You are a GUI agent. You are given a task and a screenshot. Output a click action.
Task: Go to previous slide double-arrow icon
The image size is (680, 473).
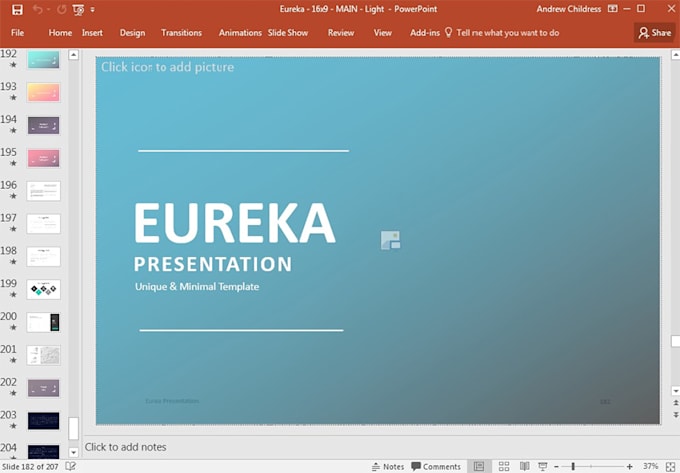point(675,403)
